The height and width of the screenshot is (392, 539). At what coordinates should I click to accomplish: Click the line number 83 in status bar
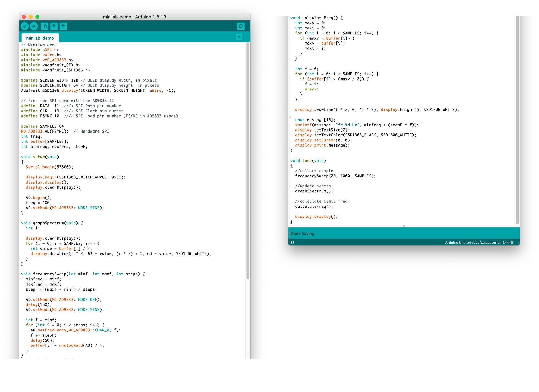coord(293,243)
